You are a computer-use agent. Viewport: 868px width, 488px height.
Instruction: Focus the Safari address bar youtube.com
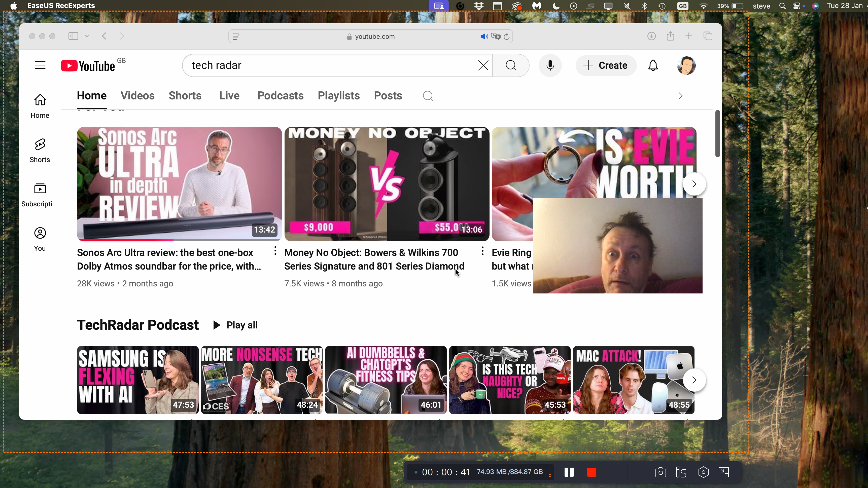[371, 36]
